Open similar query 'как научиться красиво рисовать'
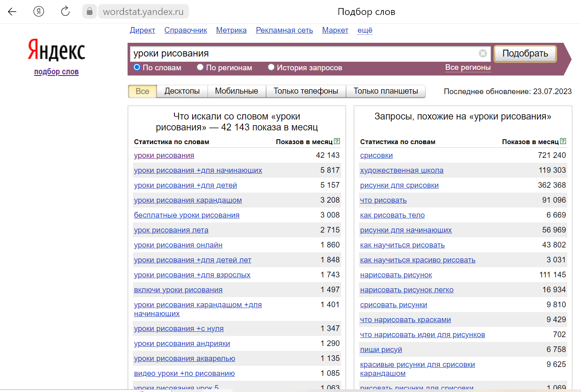Viewport: 581px width, 392px height. point(418,260)
